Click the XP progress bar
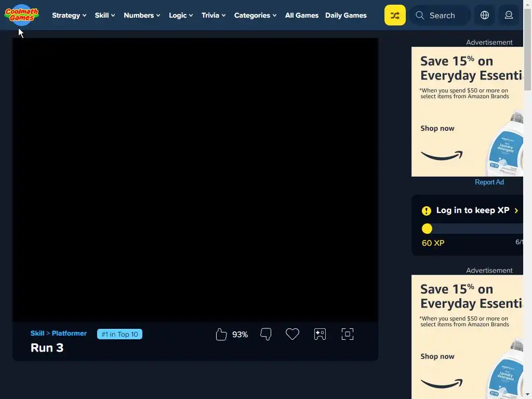The width and height of the screenshot is (532, 399). coord(472,229)
